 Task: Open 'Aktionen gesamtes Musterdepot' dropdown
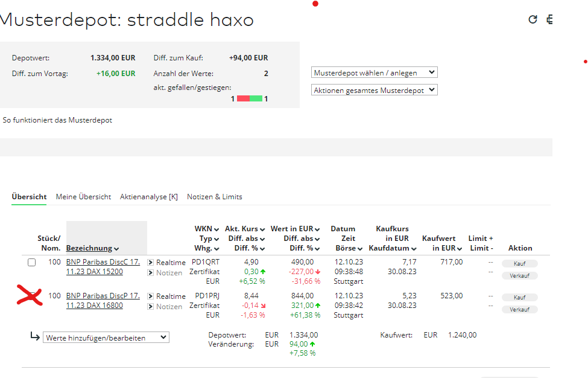pyautogui.click(x=374, y=90)
